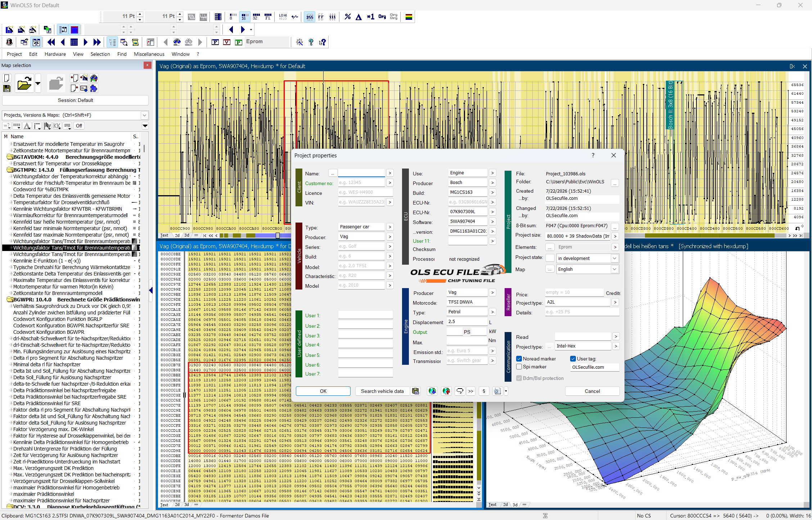Open the Project state dropdown
812x520 pixels.
point(614,258)
